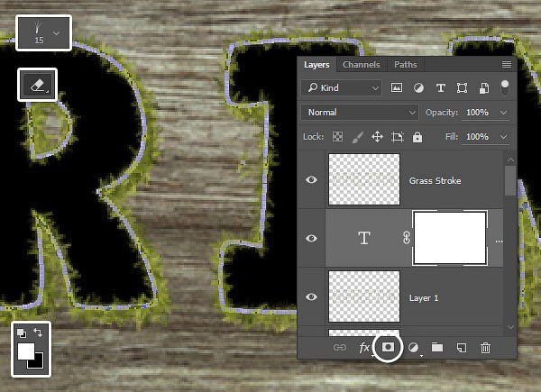This screenshot has width=541, height=392.
Task: Hide the Grass Stroke layer
Action: coord(312,180)
